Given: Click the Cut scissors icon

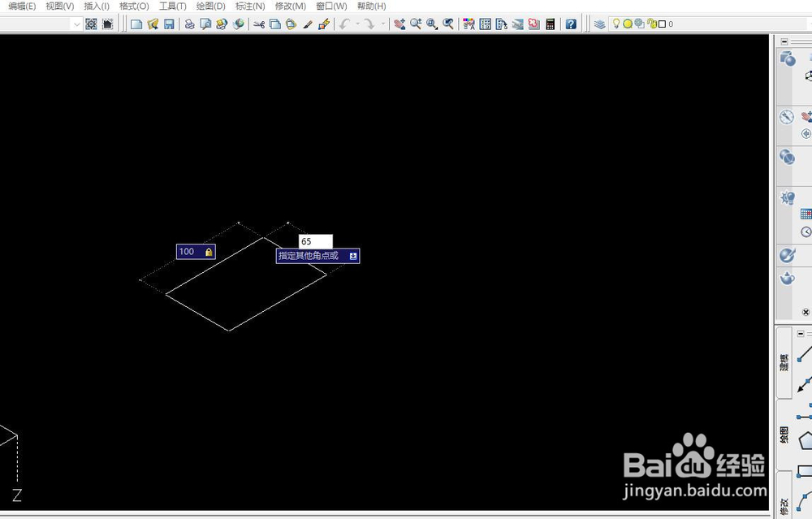Looking at the screenshot, I should [260, 24].
